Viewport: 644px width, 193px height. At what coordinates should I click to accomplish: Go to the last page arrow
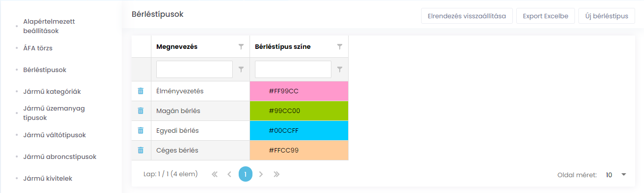click(x=277, y=174)
